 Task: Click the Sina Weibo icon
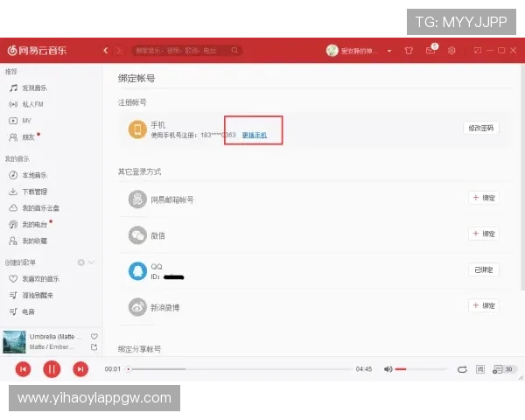tap(137, 307)
